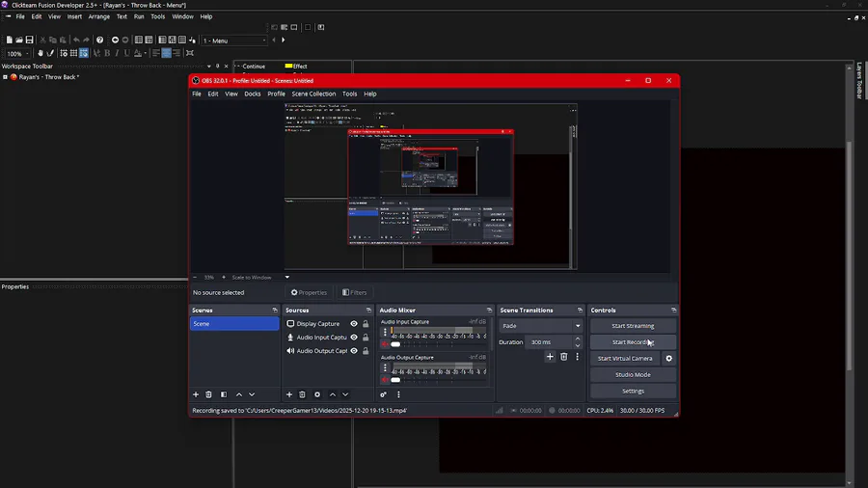Toggle Audio Output Capture visibility eye
Image resolution: width=868 pixels, height=488 pixels.
coord(354,351)
